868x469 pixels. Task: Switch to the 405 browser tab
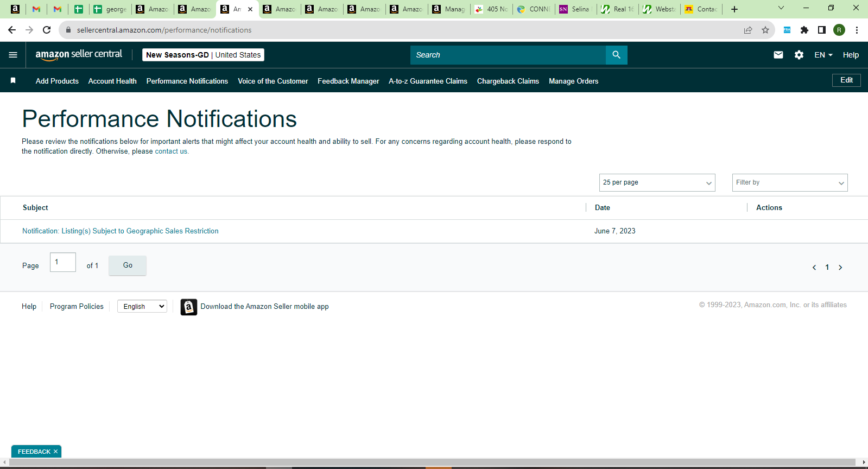point(491,9)
